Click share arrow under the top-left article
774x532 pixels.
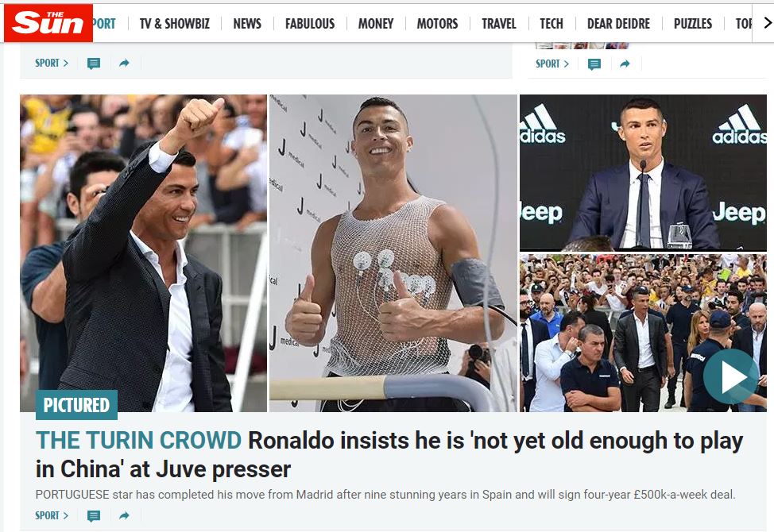124,63
